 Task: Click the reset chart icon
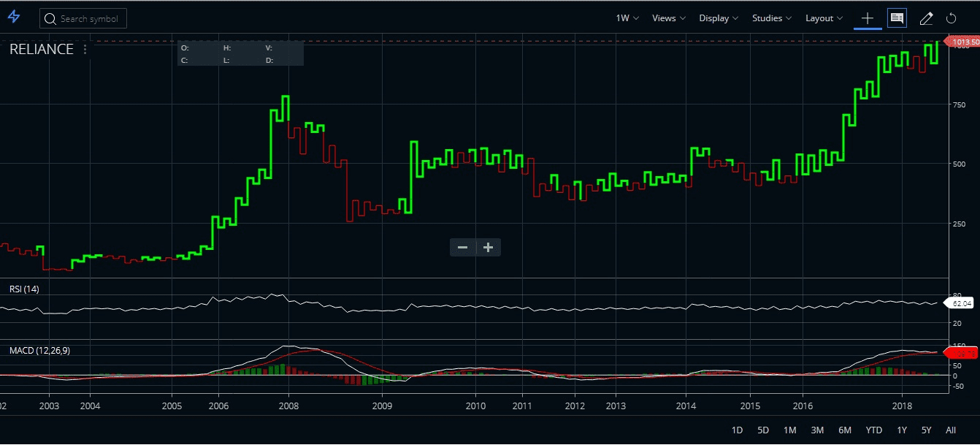click(x=950, y=18)
